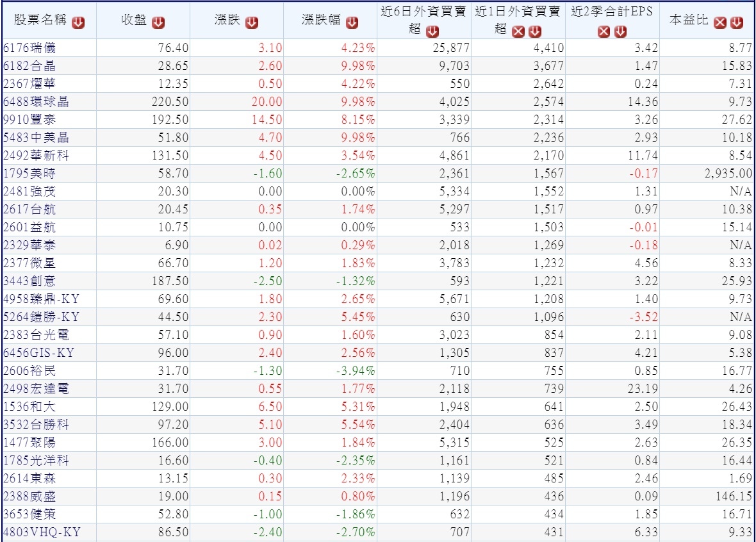The width and height of the screenshot is (756, 542).
Task: Open stock 6456GIS-KY
Action: (x=39, y=352)
